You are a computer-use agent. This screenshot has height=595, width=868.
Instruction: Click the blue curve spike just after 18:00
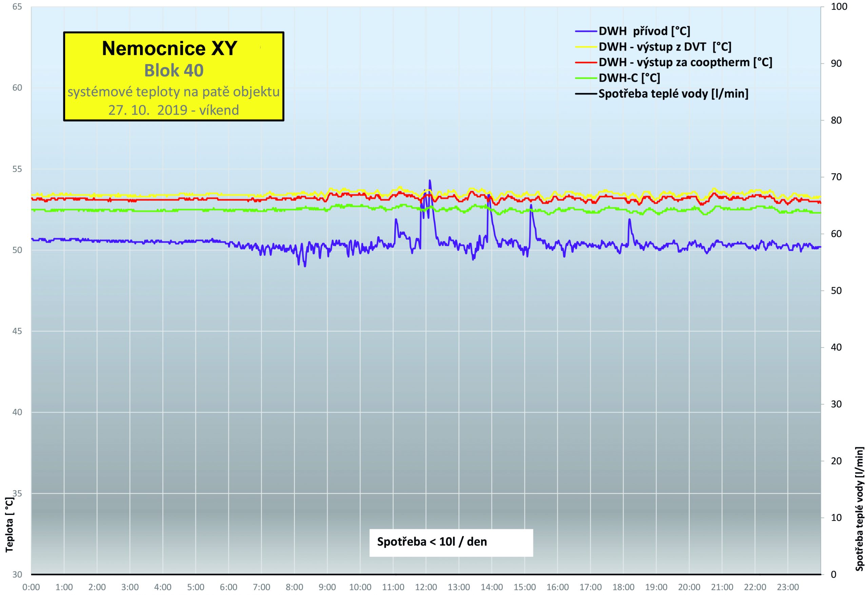[629, 220]
